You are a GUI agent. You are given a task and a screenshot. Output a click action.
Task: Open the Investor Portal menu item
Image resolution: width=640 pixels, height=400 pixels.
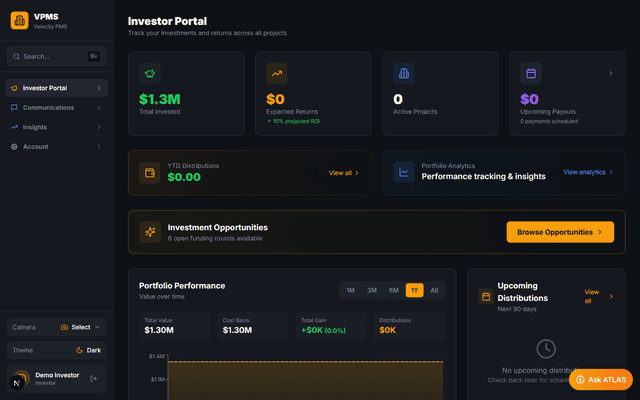pyautogui.click(x=56, y=88)
